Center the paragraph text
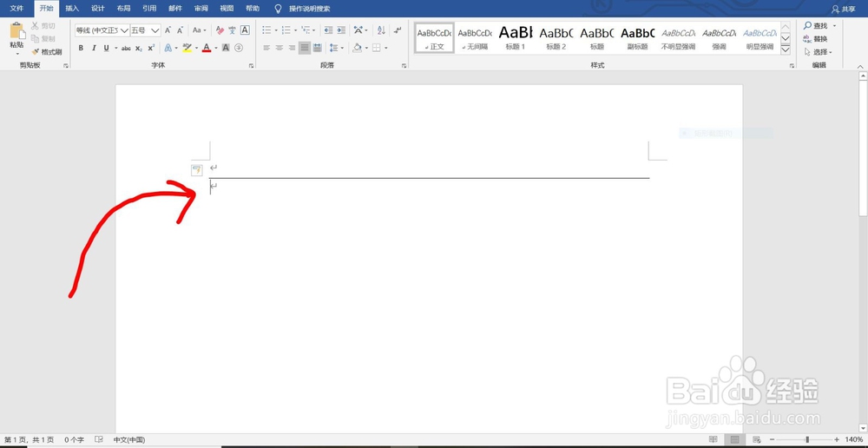Image resolution: width=868 pixels, height=448 pixels. pyautogui.click(x=279, y=48)
